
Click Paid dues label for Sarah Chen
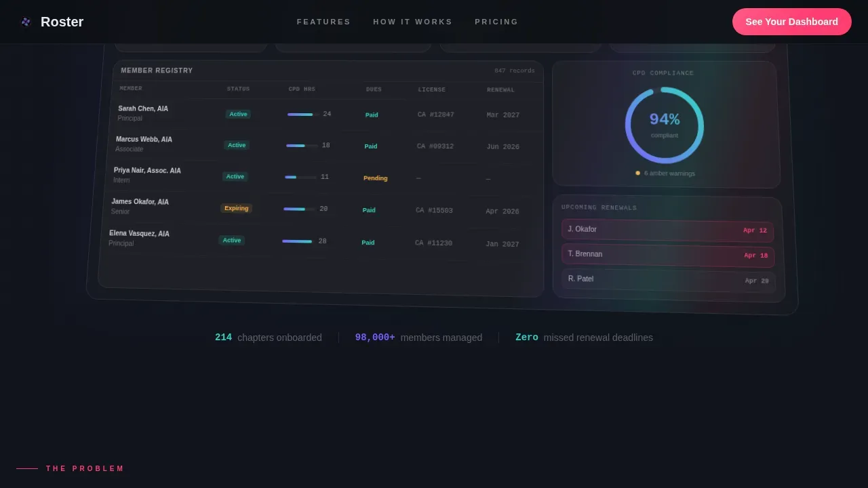[x=372, y=115]
